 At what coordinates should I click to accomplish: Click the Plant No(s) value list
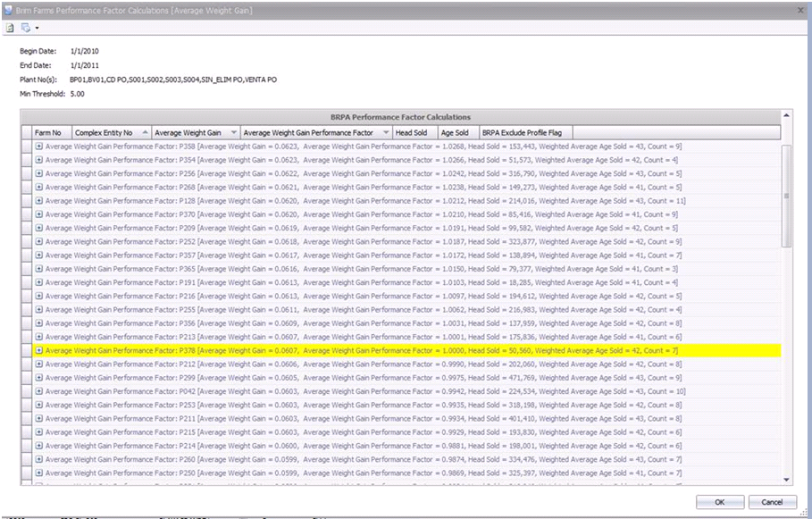[173, 80]
